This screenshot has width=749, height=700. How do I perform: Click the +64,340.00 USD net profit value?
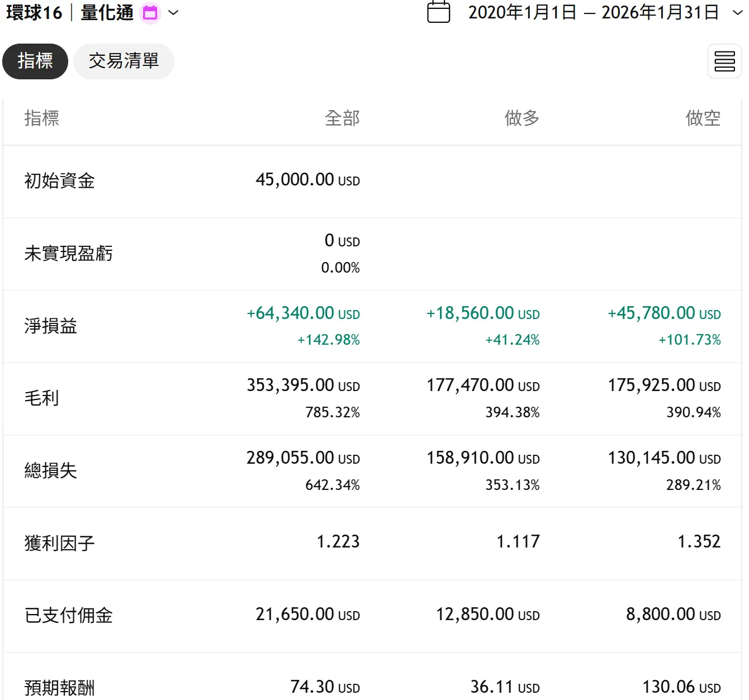click(x=303, y=313)
